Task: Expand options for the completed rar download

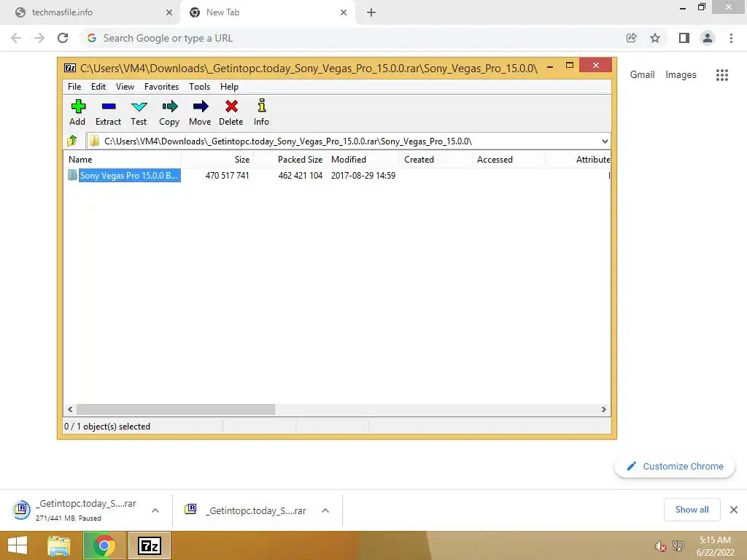Action: (325, 510)
